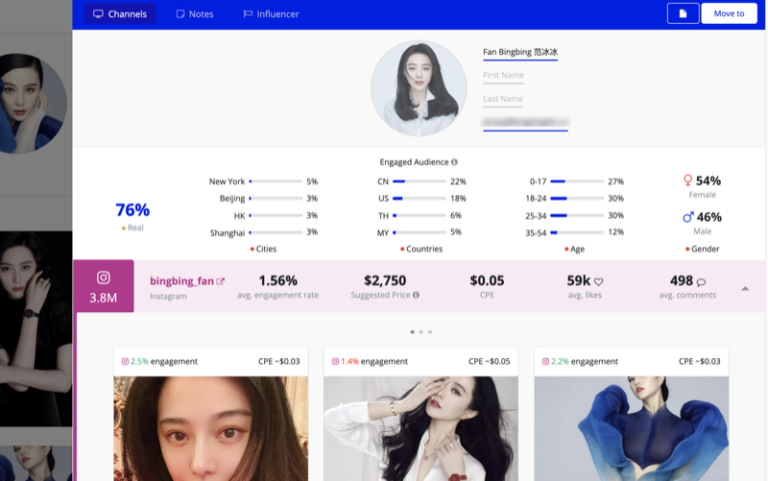The image size is (768, 481).
Task: Switch to the Notes tab
Action: (195, 14)
